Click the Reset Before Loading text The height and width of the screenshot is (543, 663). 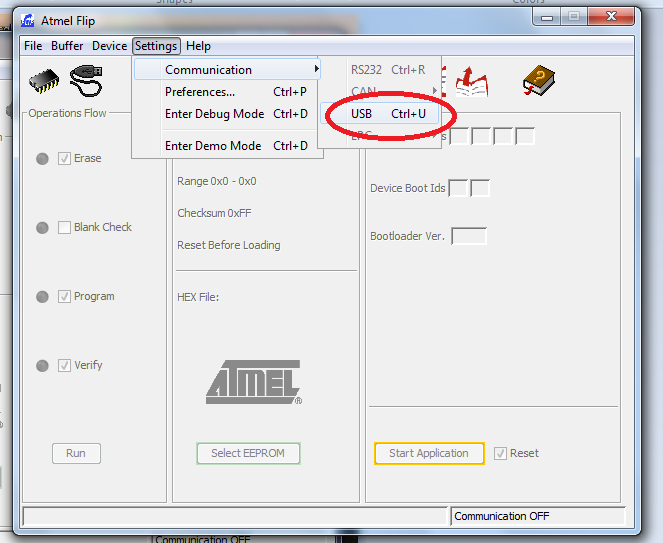(229, 245)
